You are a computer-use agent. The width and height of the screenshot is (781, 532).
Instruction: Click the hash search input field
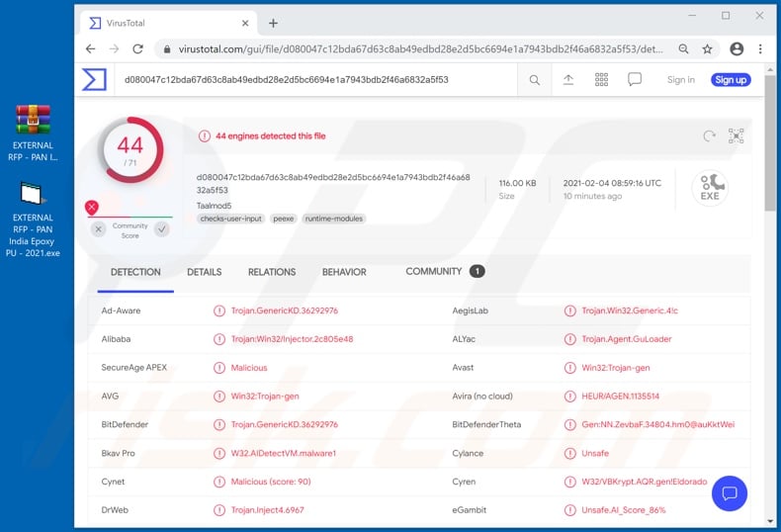coord(315,80)
